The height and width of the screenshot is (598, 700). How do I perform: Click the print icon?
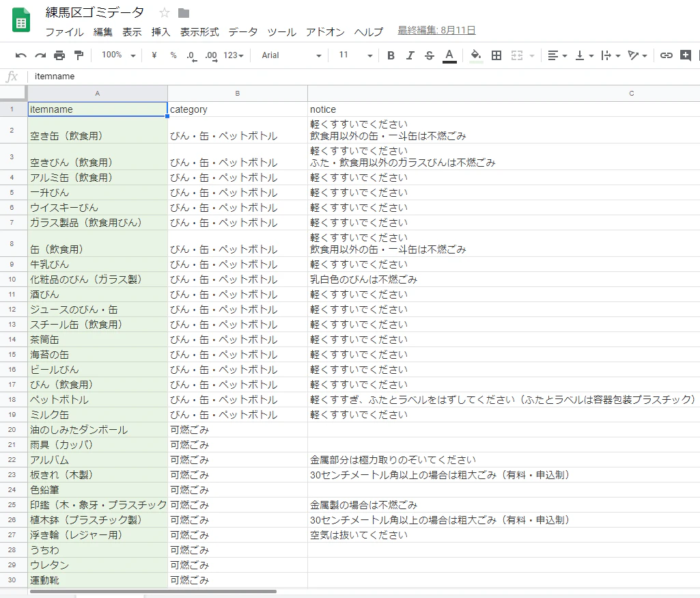coord(59,55)
